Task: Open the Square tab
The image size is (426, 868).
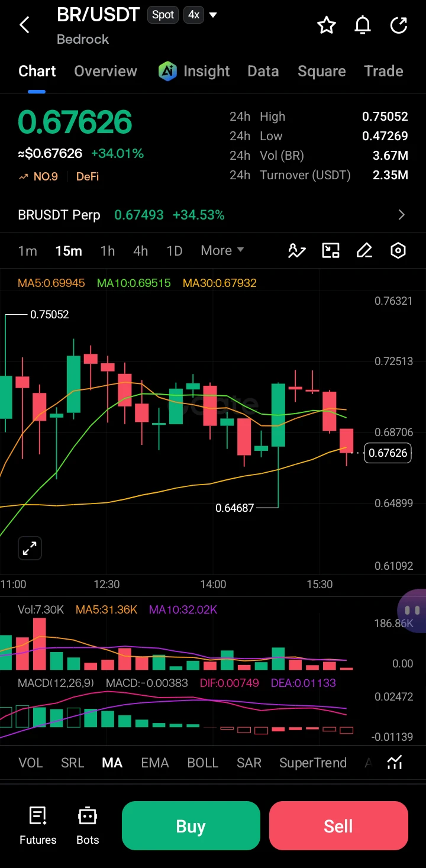Action: click(322, 71)
